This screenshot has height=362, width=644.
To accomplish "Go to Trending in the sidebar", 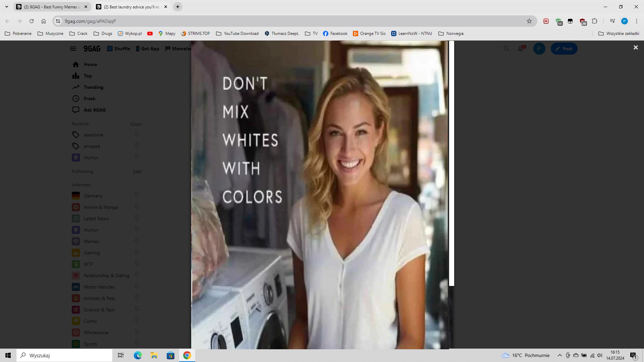I will pyautogui.click(x=93, y=87).
